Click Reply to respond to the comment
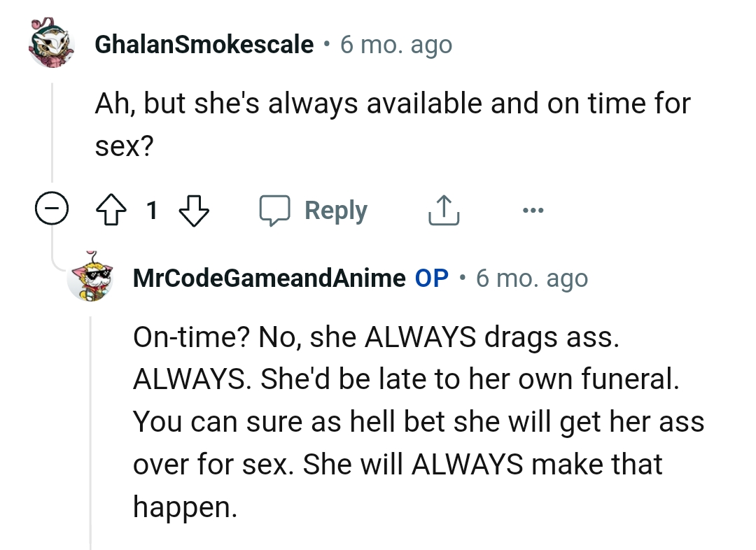Viewport: 756px width, 550px height. 337,209
